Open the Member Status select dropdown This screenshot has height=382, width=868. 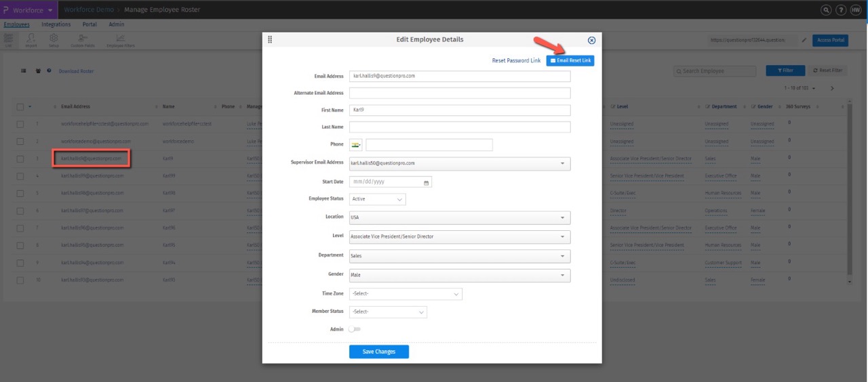point(388,312)
